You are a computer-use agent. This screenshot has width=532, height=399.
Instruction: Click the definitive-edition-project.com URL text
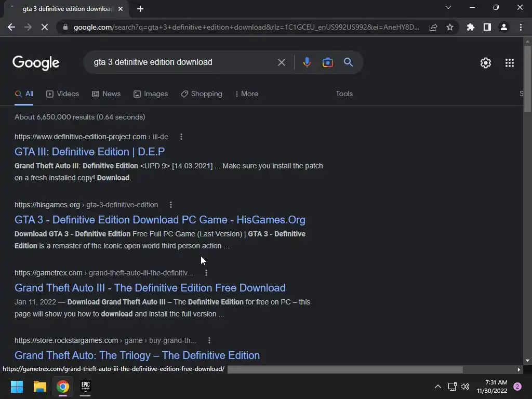click(x=91, y=137)
